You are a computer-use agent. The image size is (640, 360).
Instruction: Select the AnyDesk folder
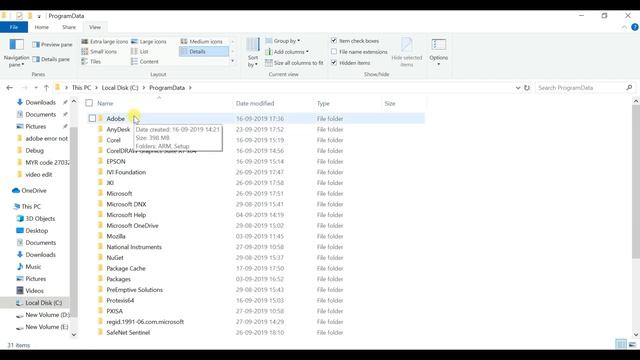118,129
